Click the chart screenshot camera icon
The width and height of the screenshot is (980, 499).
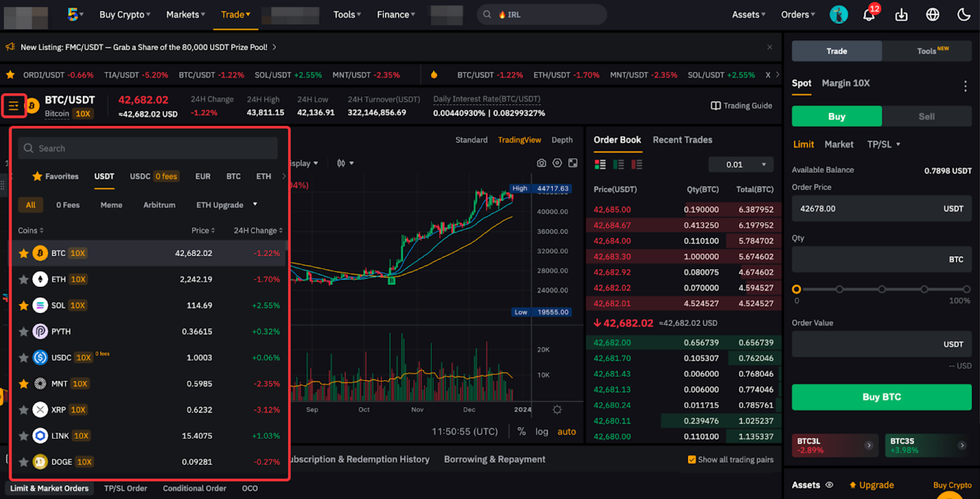[541, 163]
